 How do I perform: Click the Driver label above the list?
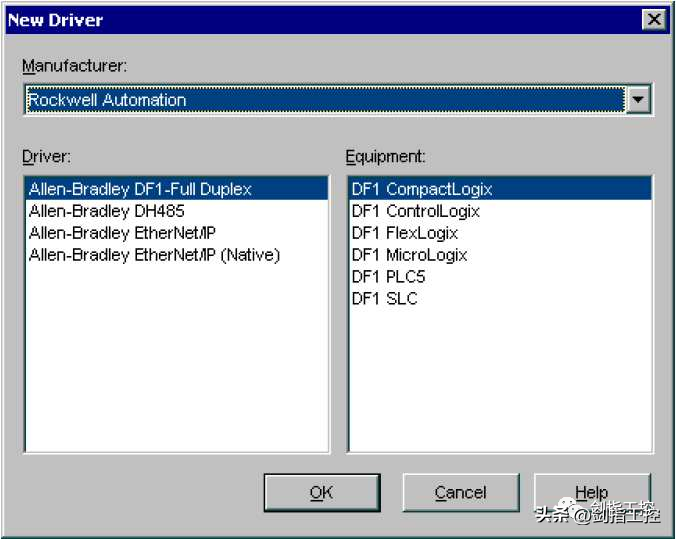pos(46,157)
